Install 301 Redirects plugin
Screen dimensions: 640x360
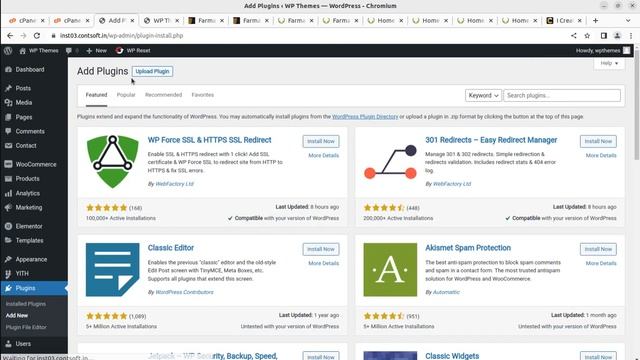(x=598, y=141)
